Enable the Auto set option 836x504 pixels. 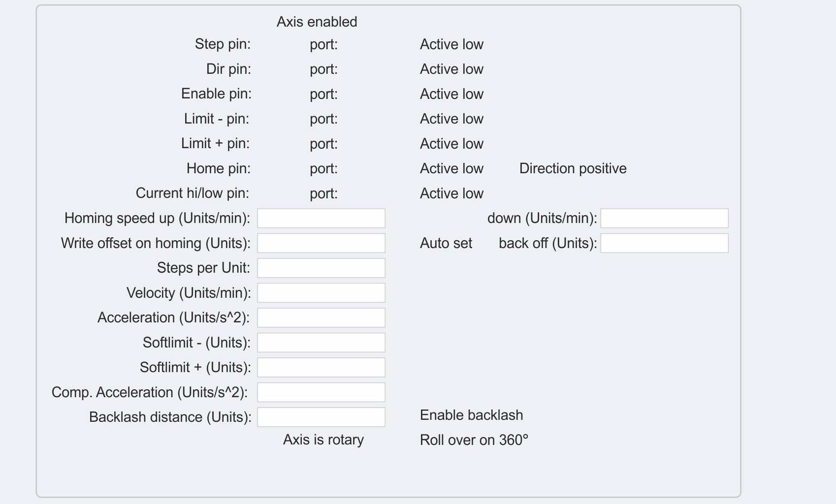tap(446, 243)
